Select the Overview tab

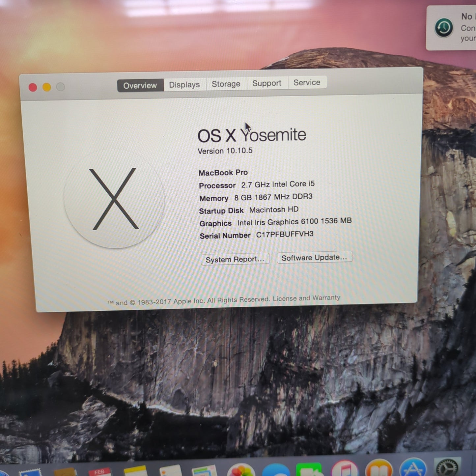(140, 86)
